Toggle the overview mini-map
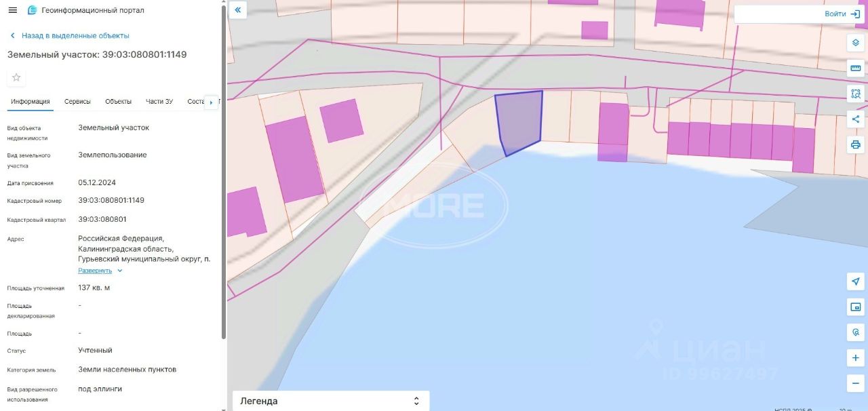The height and width of the screenshot is (411, 868). (856, 307)
